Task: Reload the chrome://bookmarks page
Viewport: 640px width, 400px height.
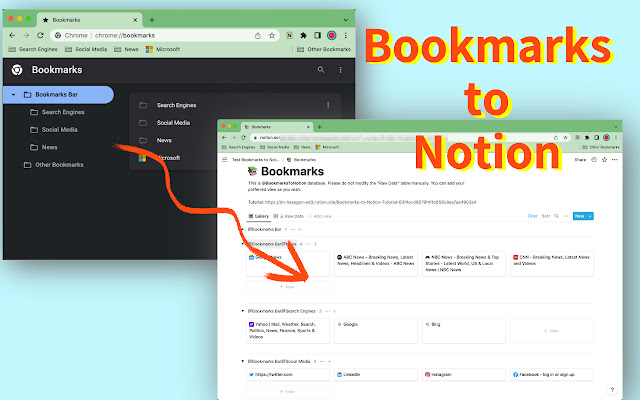Action: coord(40,36)
